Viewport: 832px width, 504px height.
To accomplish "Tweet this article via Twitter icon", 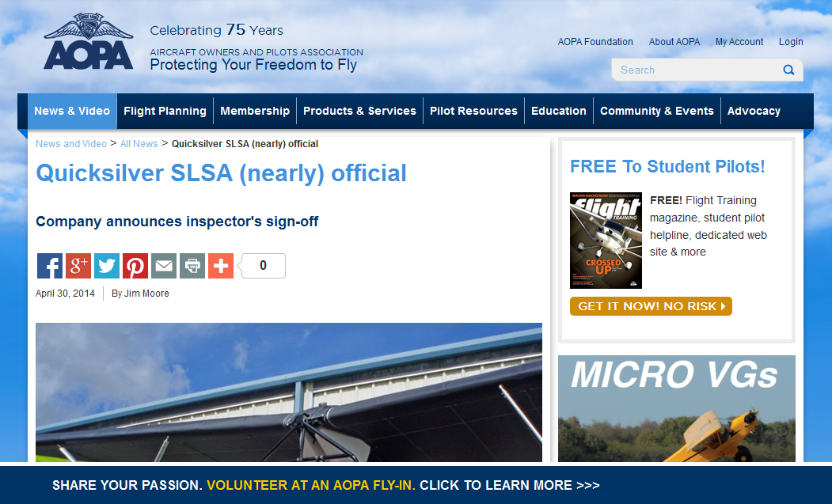I will tap(107, 266).
